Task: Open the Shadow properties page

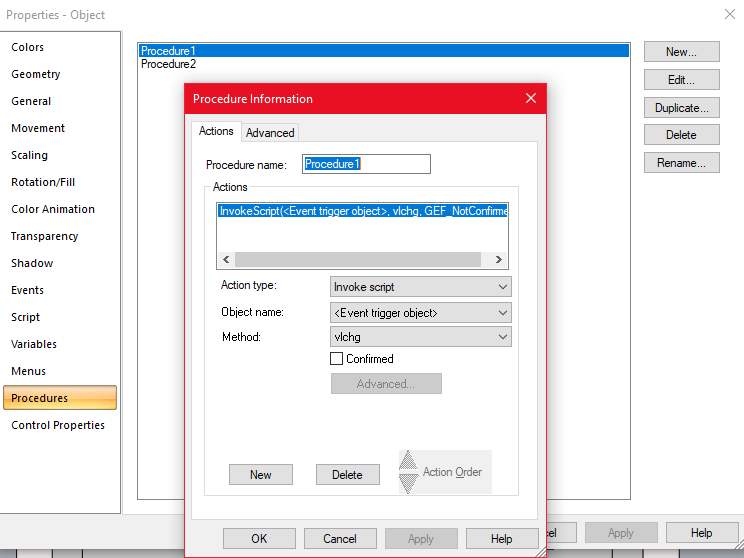Action: (32, 263)
